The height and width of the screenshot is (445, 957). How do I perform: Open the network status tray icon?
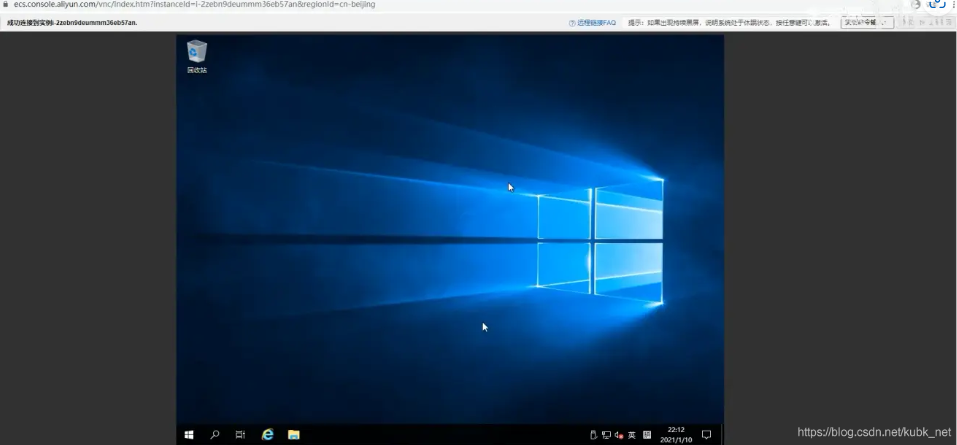click(606, 435)
